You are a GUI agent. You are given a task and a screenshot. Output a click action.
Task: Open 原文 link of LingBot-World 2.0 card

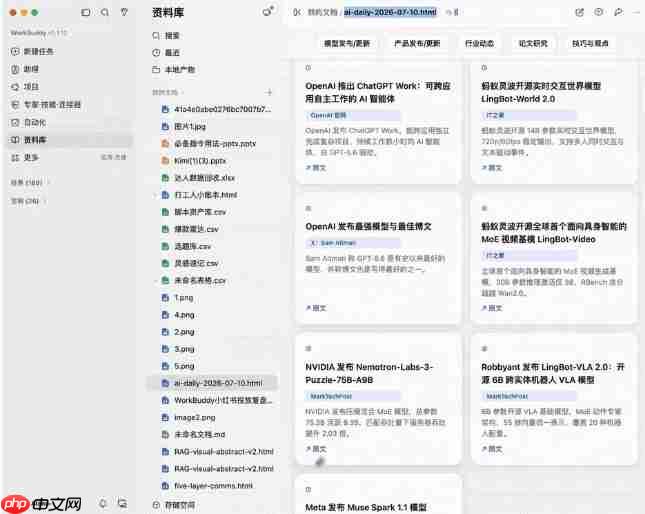pos(492,168)
